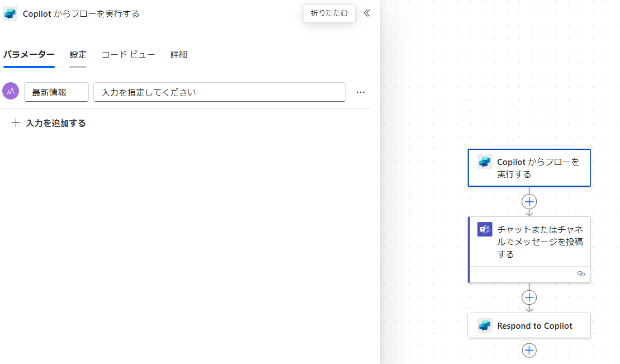Edit the 最新情報 input name field
Image resolution: width=620 pixels, height=364 pixels.
[x=56, y=92]
